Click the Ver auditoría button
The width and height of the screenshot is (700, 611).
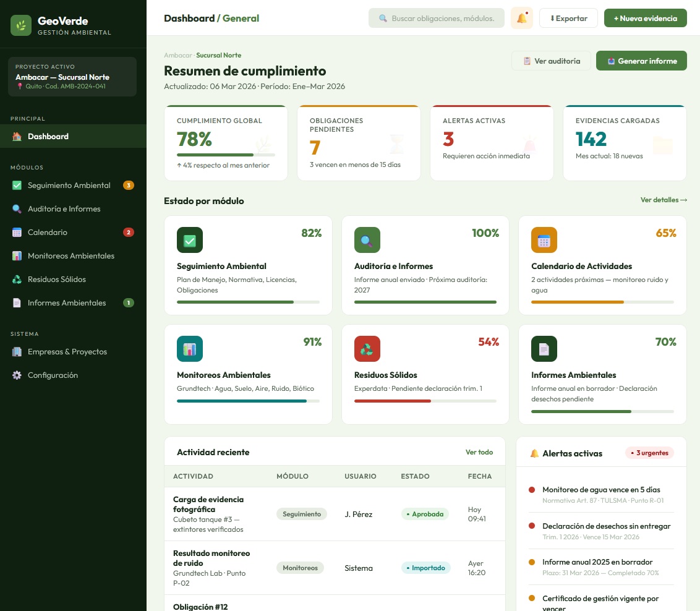click(551, 61)
